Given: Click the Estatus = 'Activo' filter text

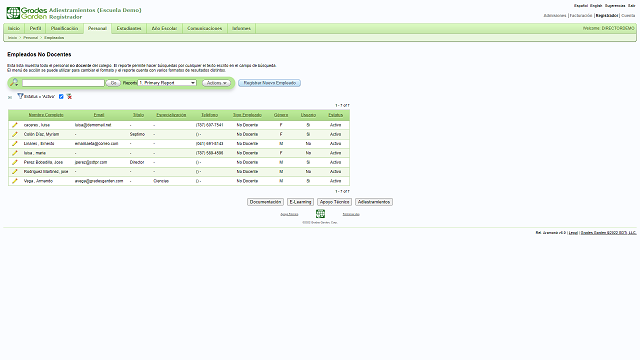Looking at the screenshot, I should (39, 97).
